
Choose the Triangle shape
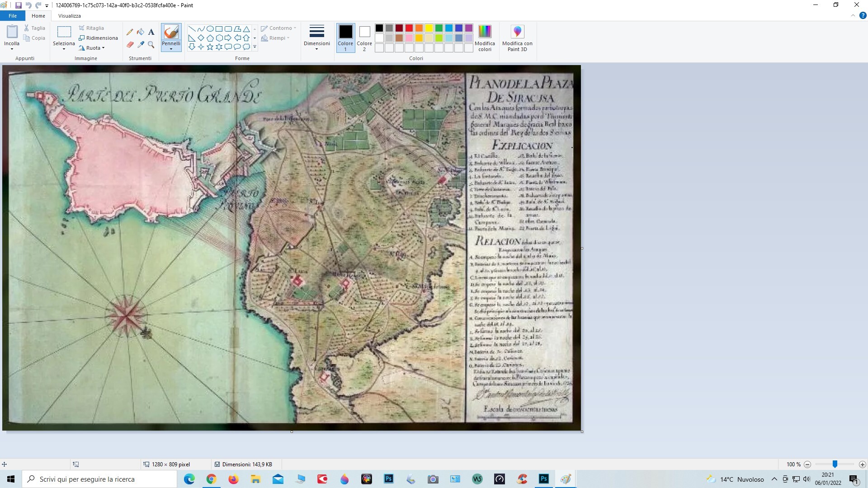coord(246,29)
